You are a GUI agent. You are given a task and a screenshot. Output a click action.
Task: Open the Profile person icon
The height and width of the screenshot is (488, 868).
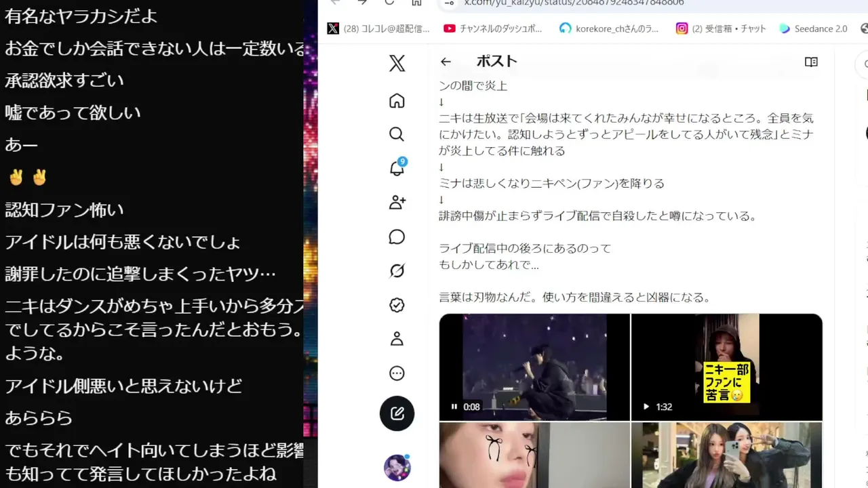(x=397, y=339)
